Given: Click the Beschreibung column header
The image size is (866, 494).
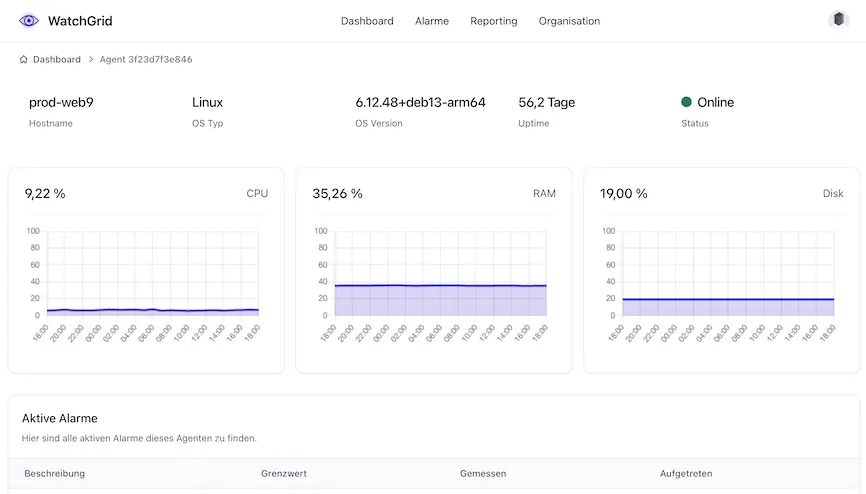Looking at the screenshot, I should tap(55, 473).
